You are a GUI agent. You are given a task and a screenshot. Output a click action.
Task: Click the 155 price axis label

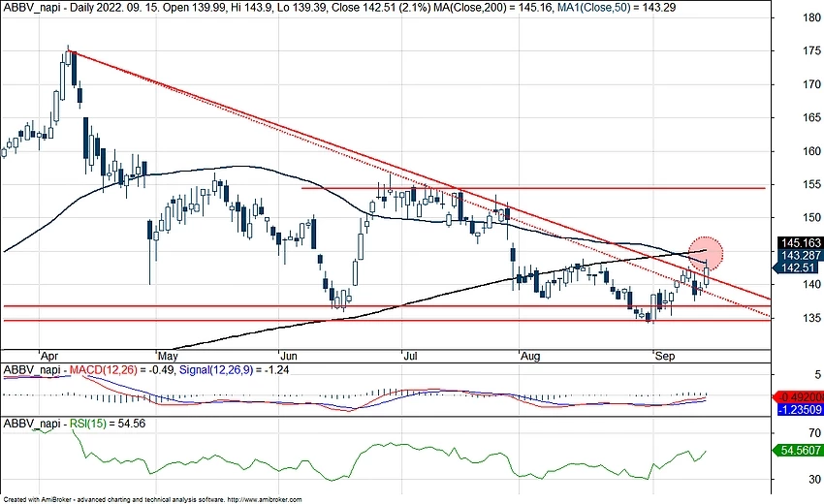(x=812, y=184)
